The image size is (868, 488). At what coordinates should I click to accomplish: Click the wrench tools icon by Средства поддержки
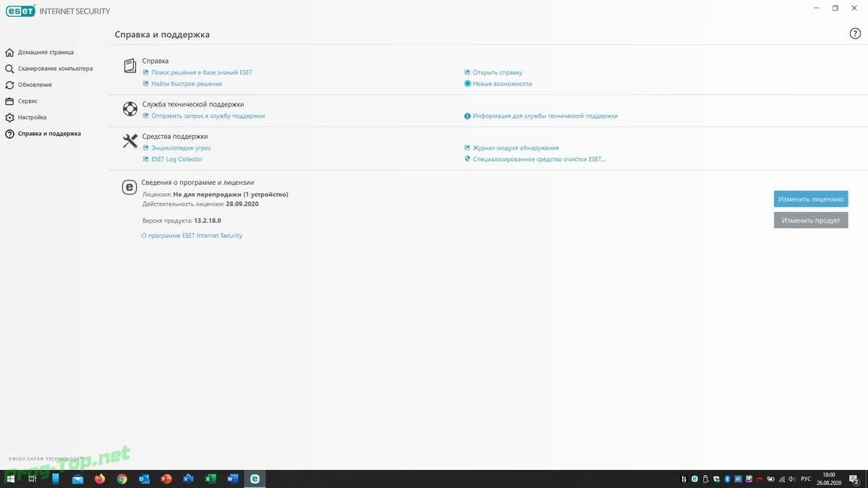pyautogui.click(x=129, y=141)
